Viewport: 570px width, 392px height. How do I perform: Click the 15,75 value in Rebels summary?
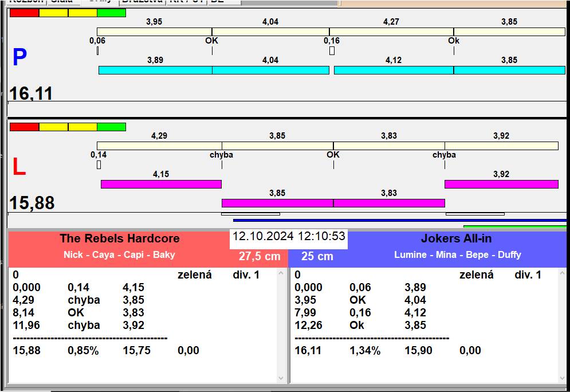point(137,350)
